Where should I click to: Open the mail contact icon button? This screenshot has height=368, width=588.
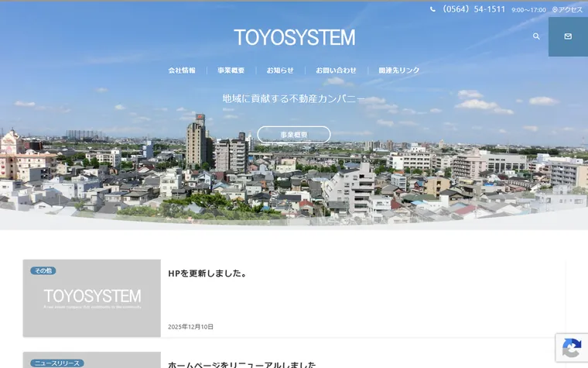coord(568,36)
